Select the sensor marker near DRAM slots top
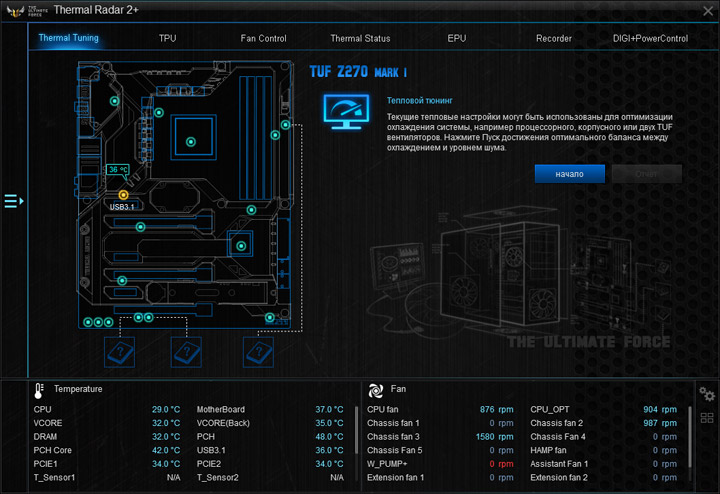The image size is (720, 494). (x=286, y=125)
